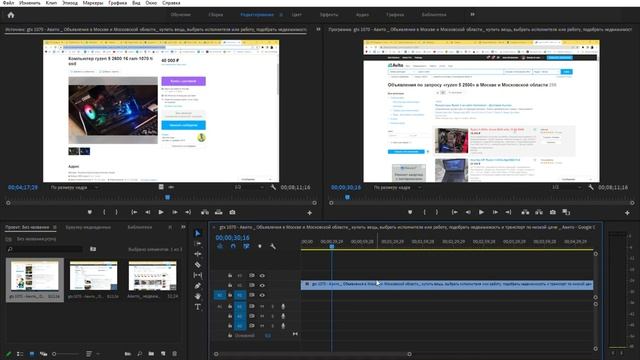Open Program monitor zoom level dropdown

[397, 187]
